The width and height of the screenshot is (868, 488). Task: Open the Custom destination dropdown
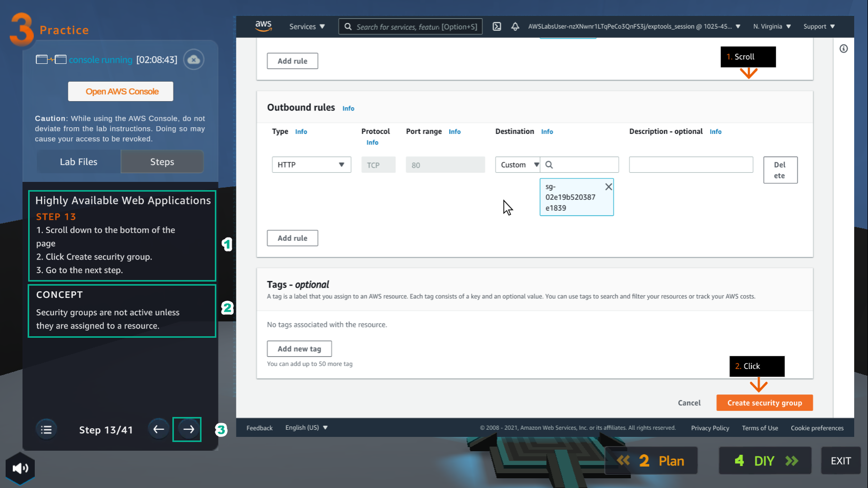[x=518, y=165]
